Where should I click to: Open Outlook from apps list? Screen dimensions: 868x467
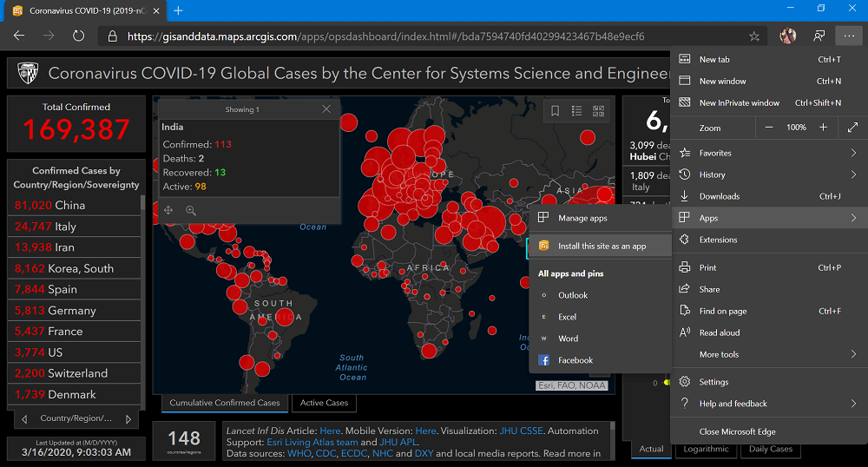(x=600, y=295)
